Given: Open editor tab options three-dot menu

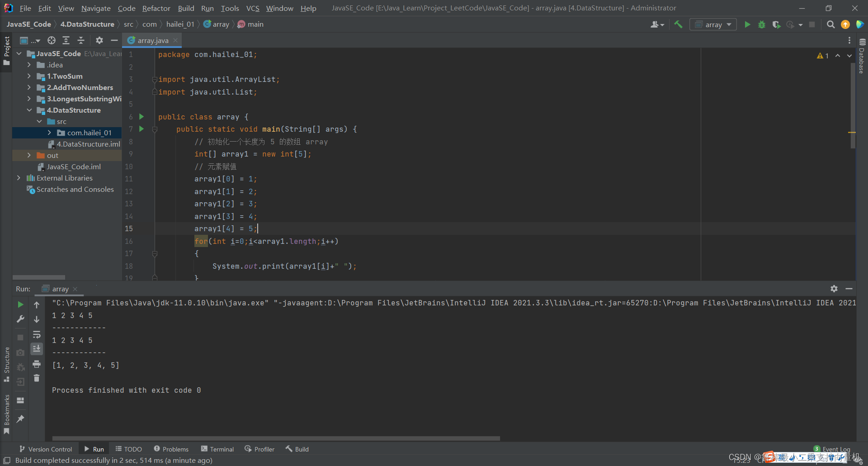Looking at the screenshot, I should pyautogui.click(x=849, y=40).
